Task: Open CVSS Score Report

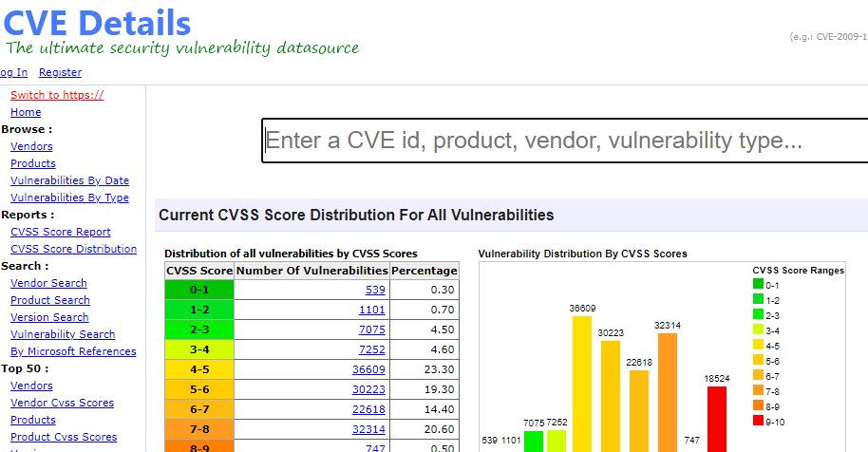Action: tap(61, 233)
